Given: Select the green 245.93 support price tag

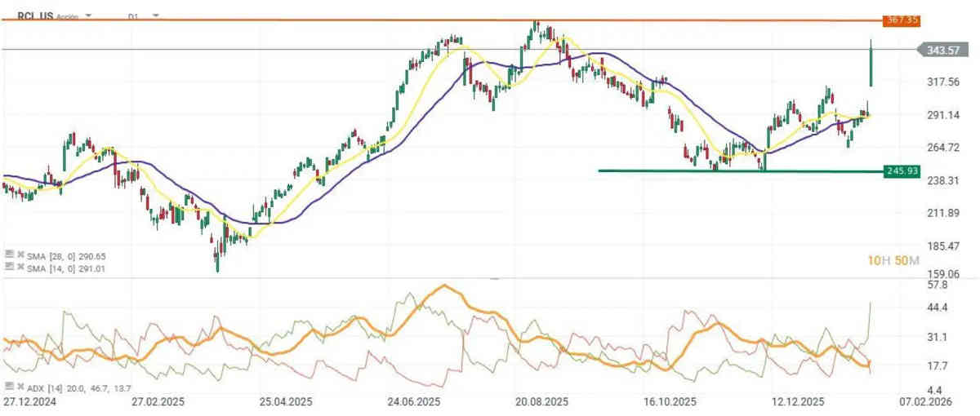Looking at the screenshot, I should point(905,171).
